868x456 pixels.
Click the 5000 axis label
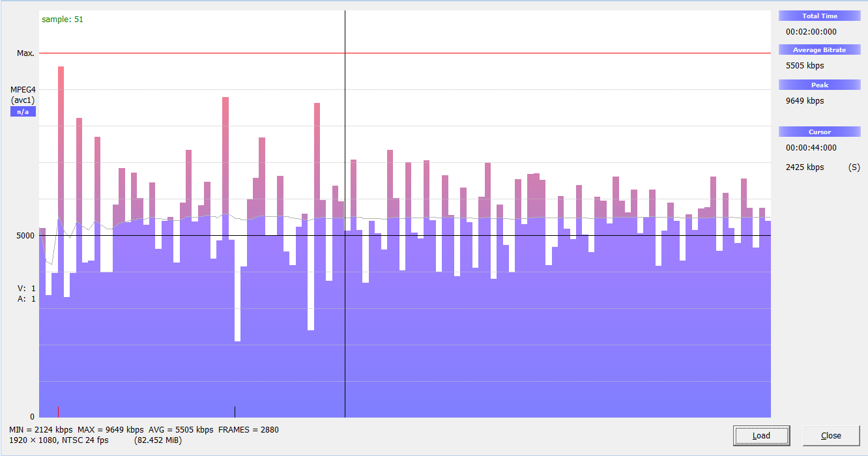(x=25, y=235)
